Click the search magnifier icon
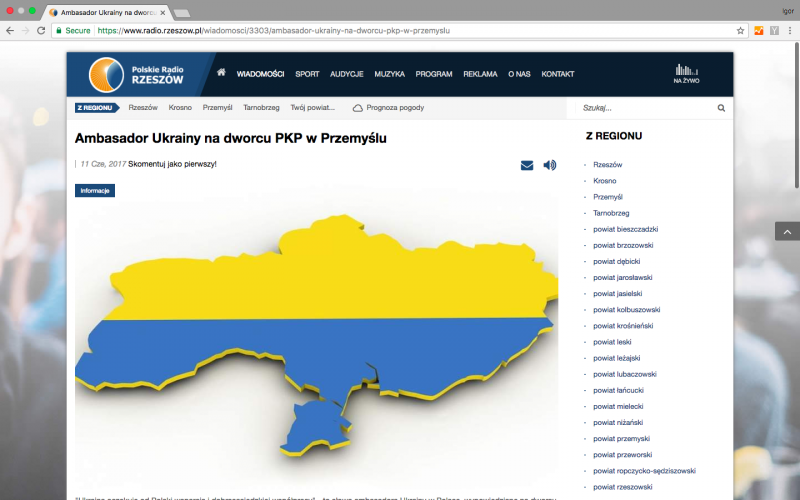This screenshot has height=500, width=800. point(721,108)
